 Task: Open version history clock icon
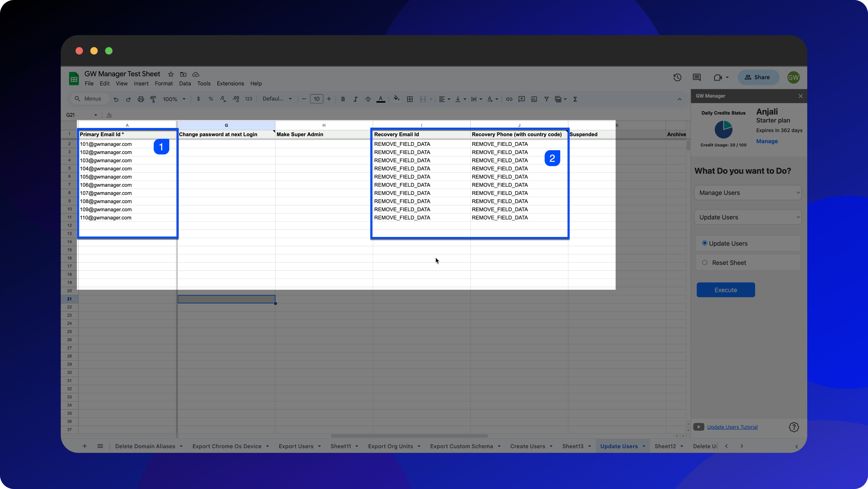click(677, 77)
